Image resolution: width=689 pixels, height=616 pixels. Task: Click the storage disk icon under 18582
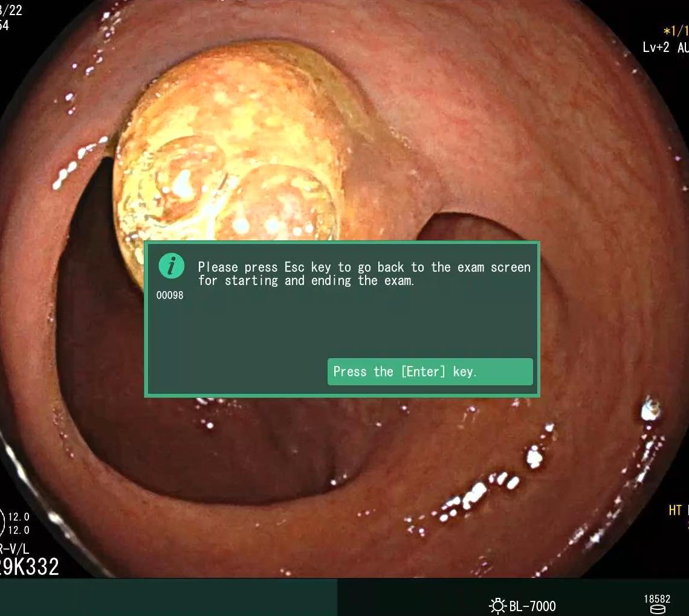(658, 609)
